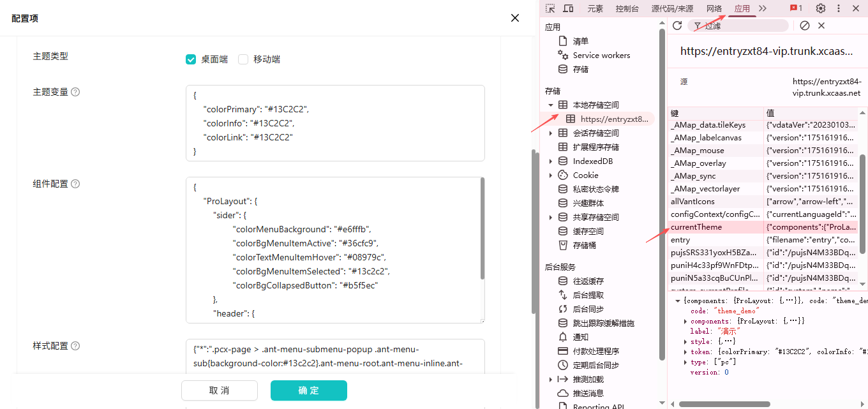
Task: Expand the 会话存储空间 tree node
Action: coord(551,133)
